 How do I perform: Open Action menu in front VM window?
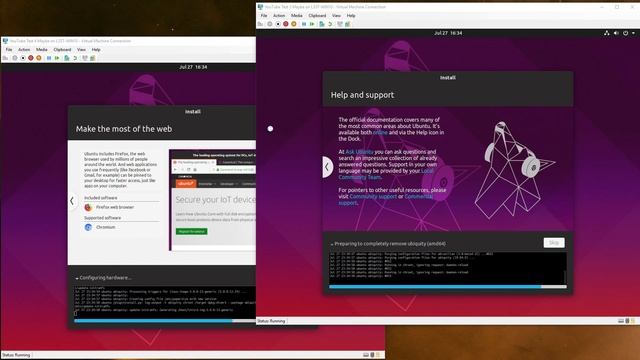click(279, 16)
